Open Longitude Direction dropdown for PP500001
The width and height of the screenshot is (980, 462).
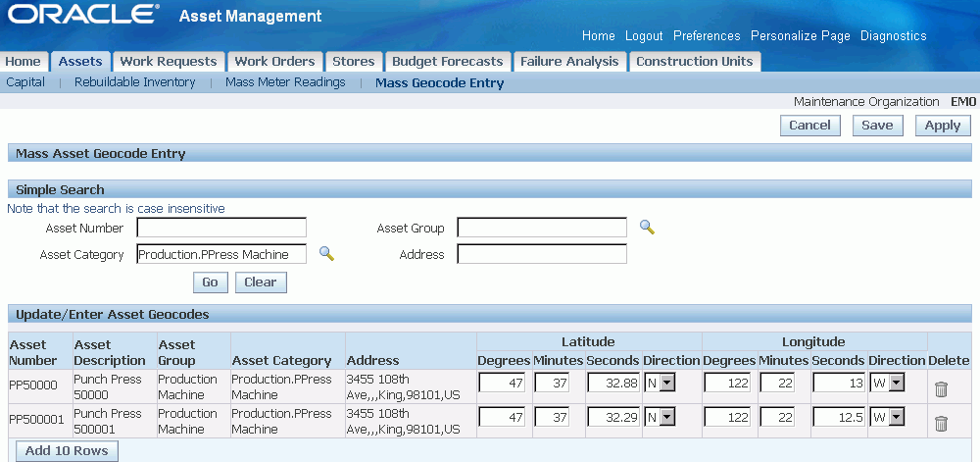888,418
